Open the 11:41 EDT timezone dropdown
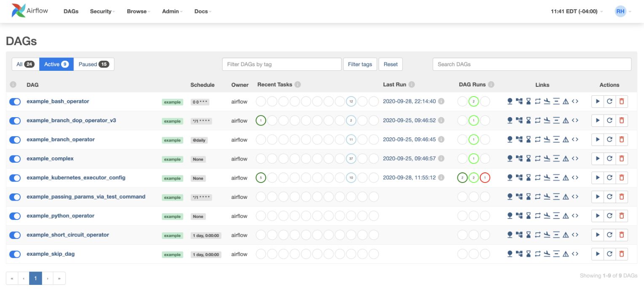This screenshot has width=644, height=295. tap(576, 11)
